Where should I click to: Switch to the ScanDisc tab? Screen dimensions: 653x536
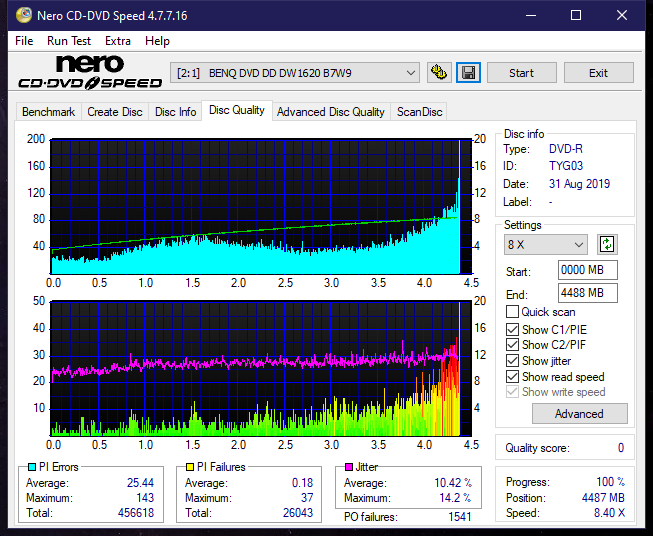coord(419,112)
